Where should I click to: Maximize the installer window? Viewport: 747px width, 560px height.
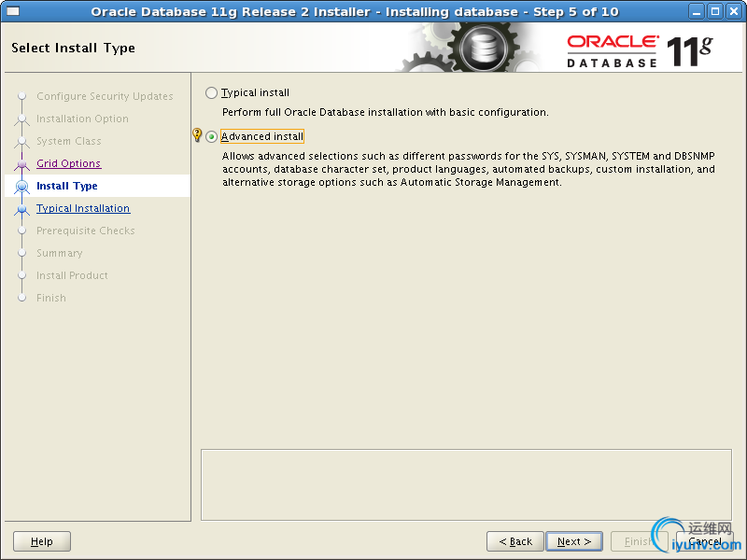714,11
